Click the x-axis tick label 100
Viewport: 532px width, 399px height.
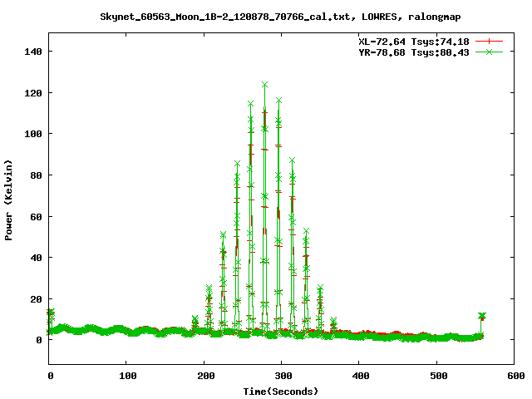coord(128,376)
